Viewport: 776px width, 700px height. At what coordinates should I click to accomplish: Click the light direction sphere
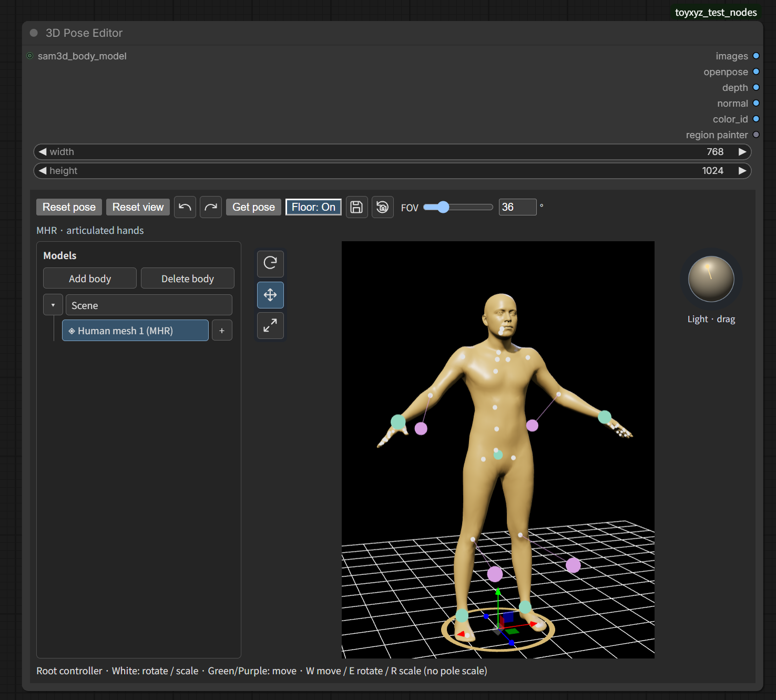[x=711, y=279]
